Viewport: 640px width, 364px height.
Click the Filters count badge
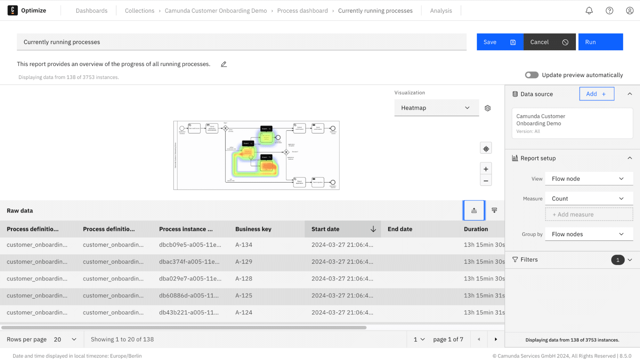[618, 260]
